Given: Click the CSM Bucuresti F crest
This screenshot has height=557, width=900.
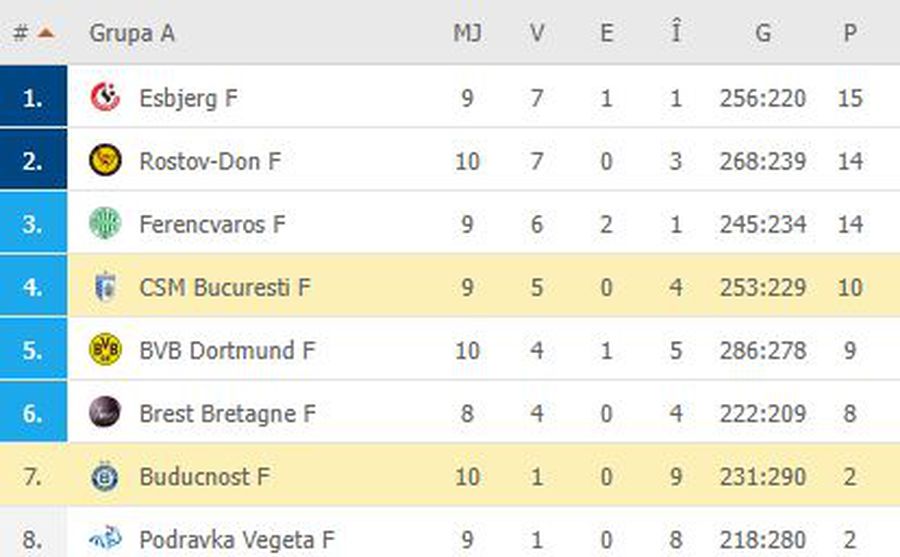Looking at the screenshot, I should pos(106,287).
